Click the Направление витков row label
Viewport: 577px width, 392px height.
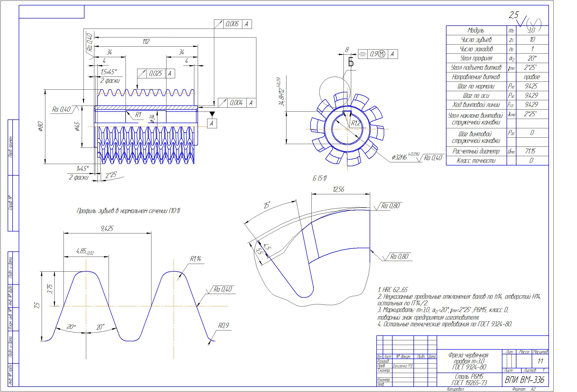click(x=476, y=77)
